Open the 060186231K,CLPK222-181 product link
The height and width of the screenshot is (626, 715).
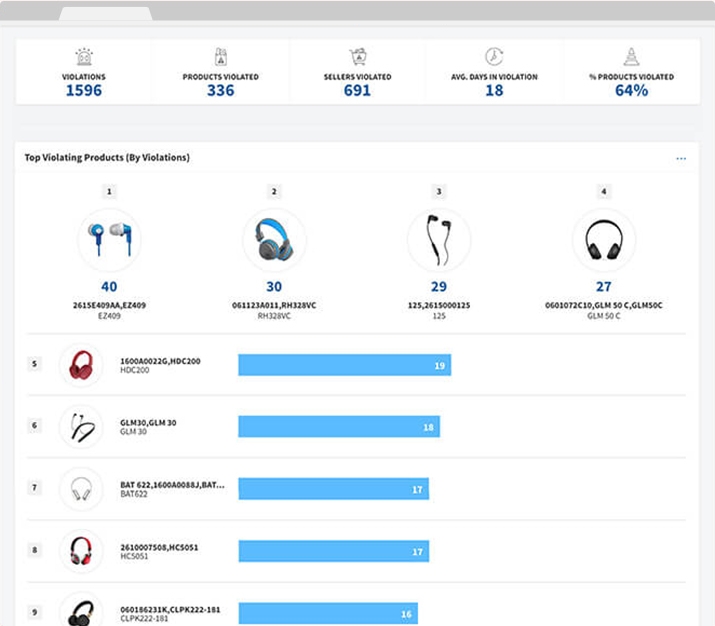(170, 608)
